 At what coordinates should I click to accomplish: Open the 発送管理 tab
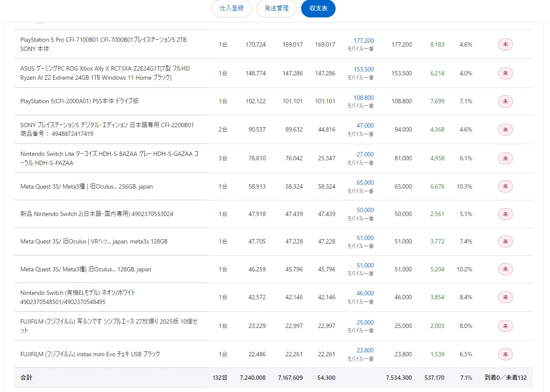(x=276, y=8)
